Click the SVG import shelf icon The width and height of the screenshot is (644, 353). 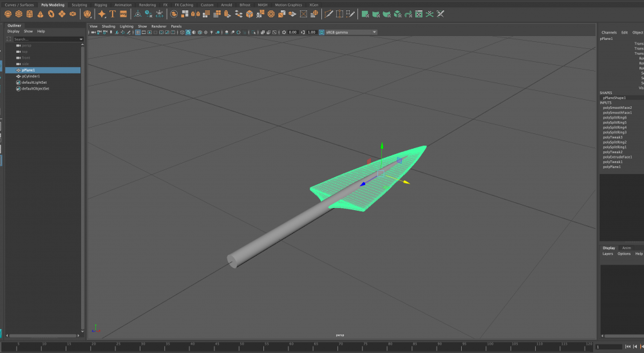(123, 14)
